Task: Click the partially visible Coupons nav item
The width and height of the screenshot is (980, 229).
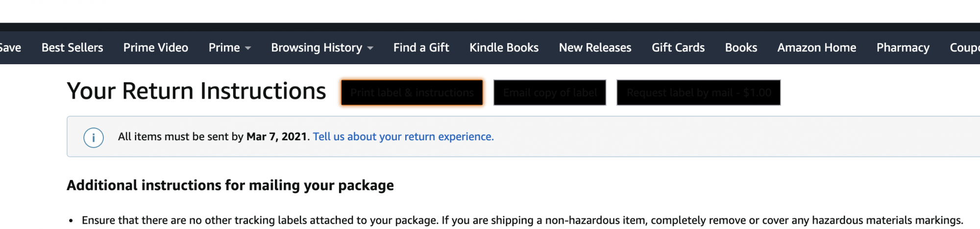Action: click(x=964, y=48)
